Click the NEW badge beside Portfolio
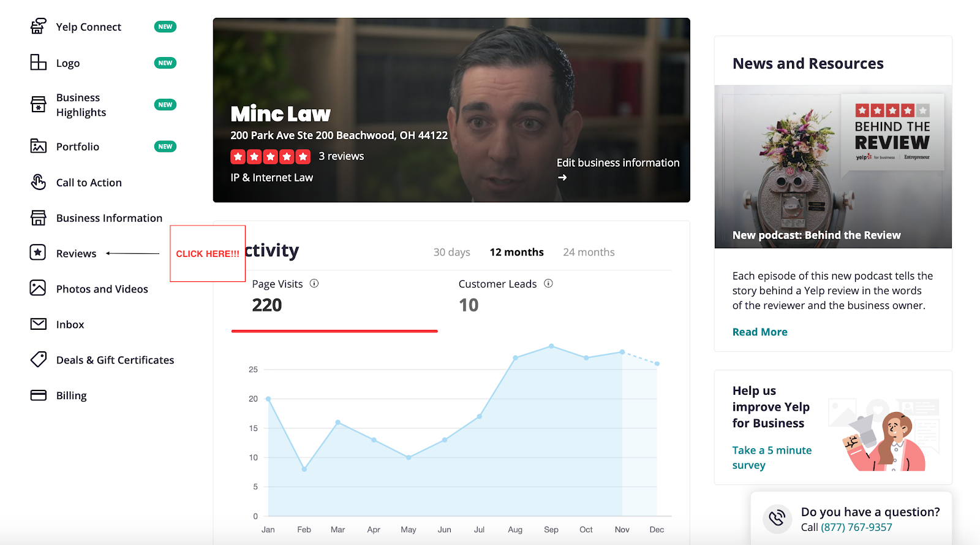 [165, 147]
